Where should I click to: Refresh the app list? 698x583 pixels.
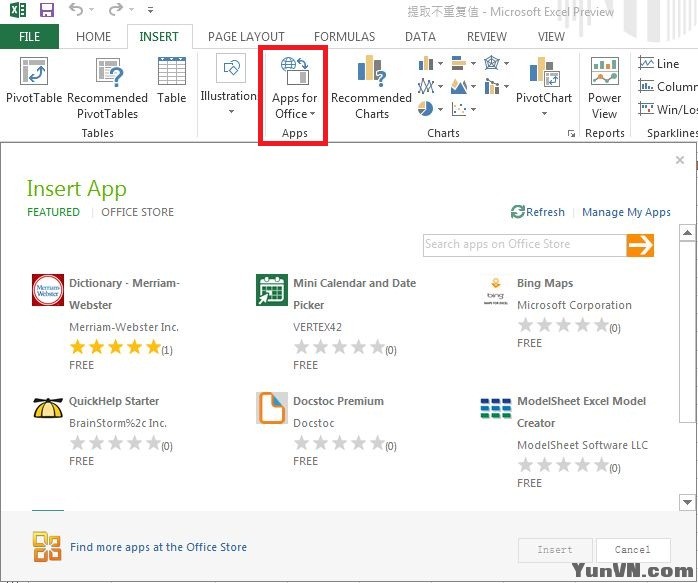click(538, 212)
